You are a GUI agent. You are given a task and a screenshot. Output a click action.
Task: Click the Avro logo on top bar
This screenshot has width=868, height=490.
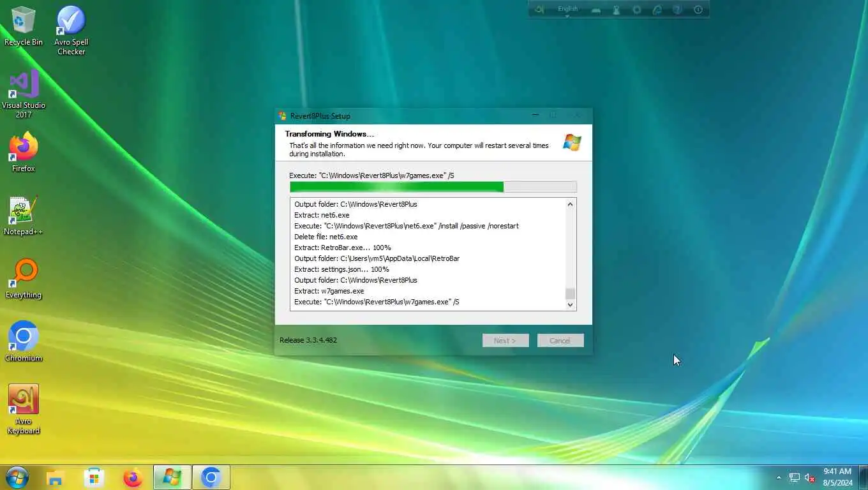coord(539,10)
